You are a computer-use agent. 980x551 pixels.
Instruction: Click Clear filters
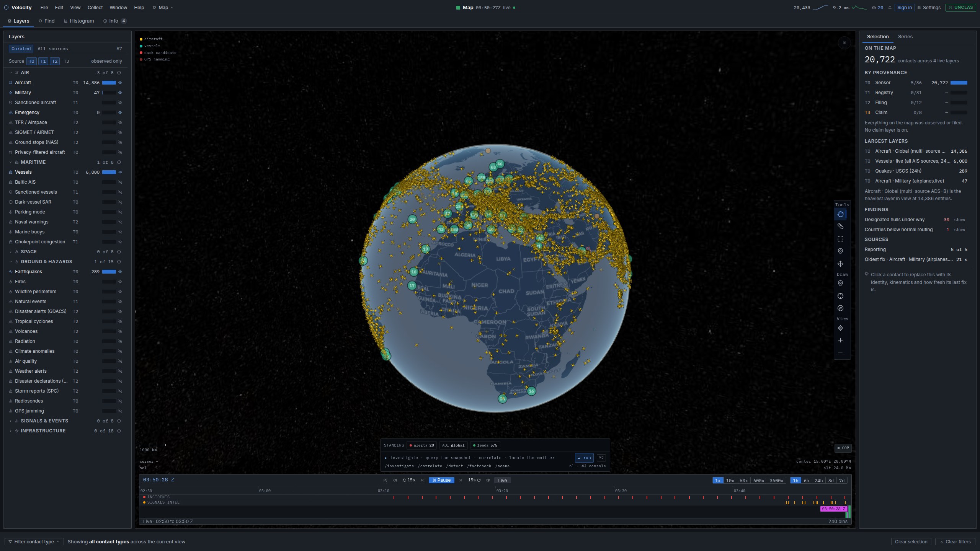tap(955, 541)
